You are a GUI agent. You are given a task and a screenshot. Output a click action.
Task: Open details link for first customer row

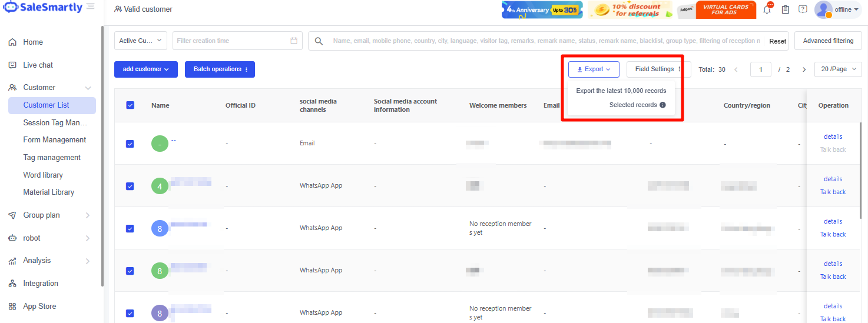833,137
